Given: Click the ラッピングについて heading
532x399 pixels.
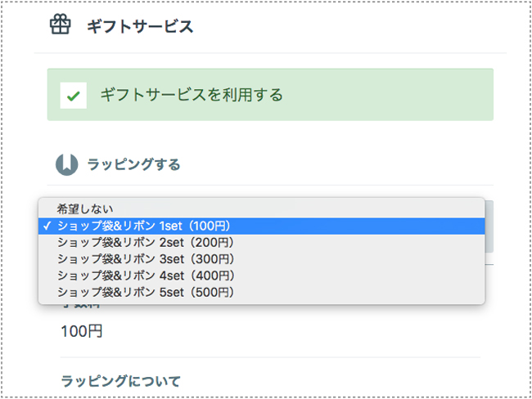Looking at the screenshot, I should [x=120, y=381].
